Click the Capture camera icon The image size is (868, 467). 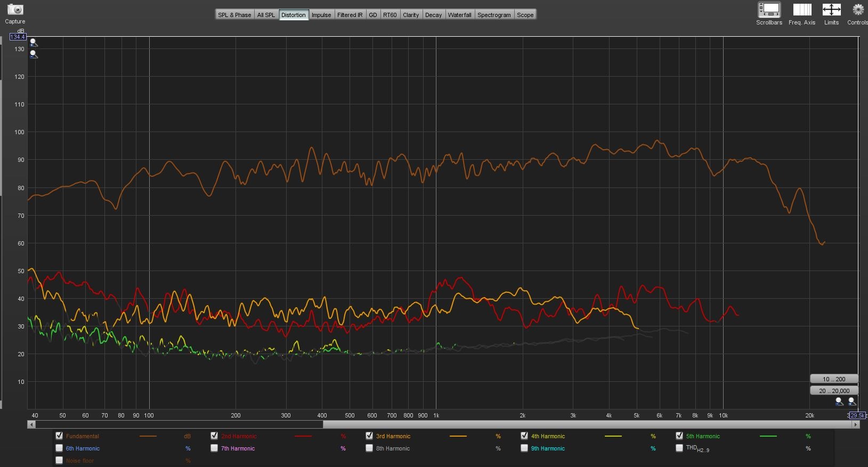[x=15, y=10]
